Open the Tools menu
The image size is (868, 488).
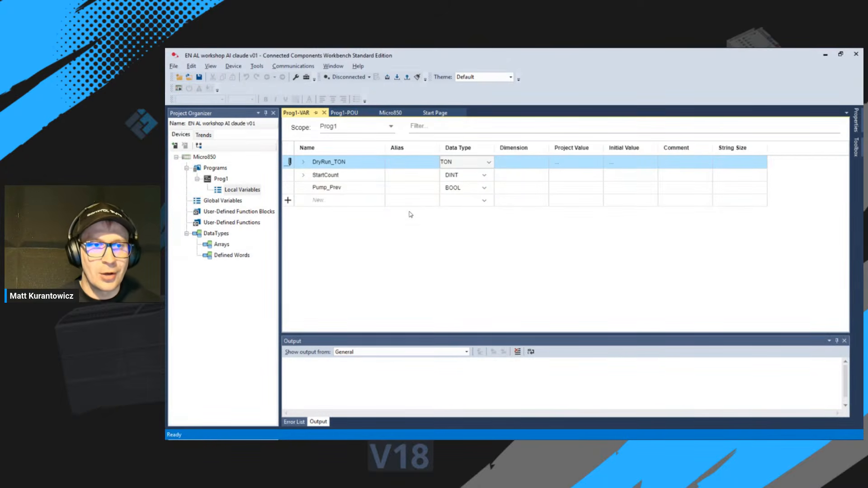[x=257, y=66]
